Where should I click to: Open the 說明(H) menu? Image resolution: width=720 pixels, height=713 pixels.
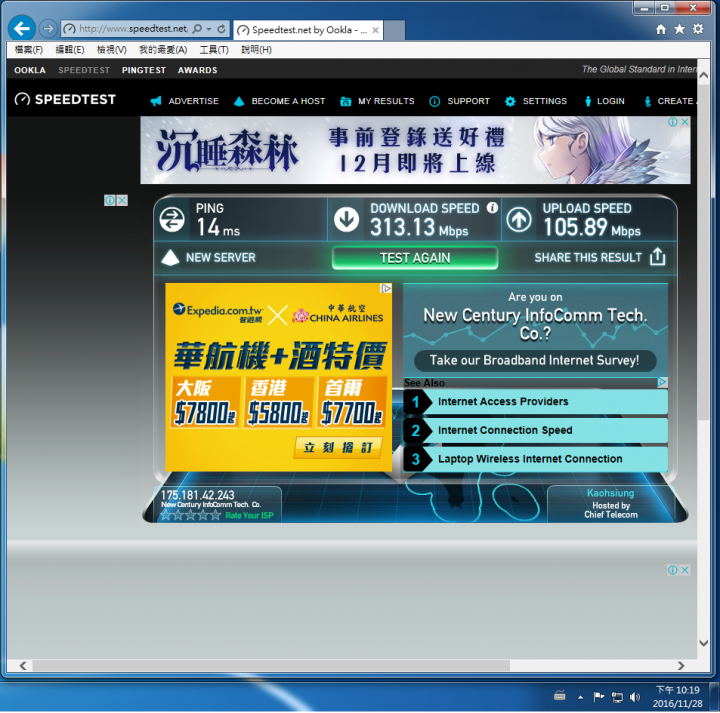pyautogui.click(x=256, y=50)
